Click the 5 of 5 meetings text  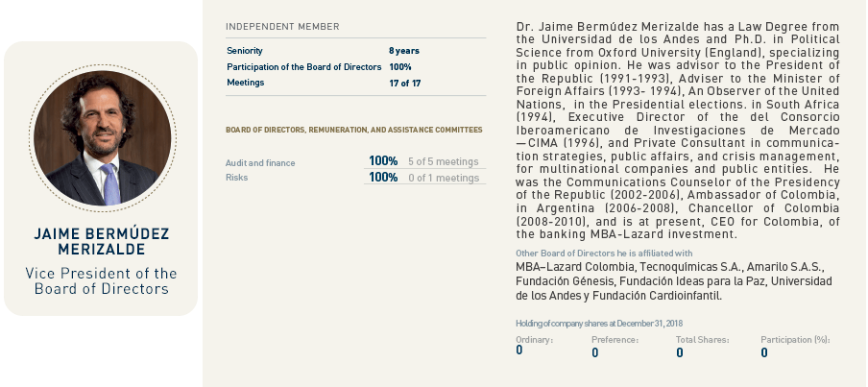pos(444,161)
